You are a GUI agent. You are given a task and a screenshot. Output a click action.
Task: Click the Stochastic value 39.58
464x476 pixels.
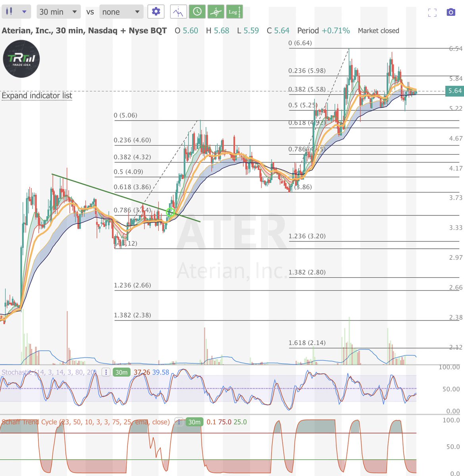pos(161,372)
